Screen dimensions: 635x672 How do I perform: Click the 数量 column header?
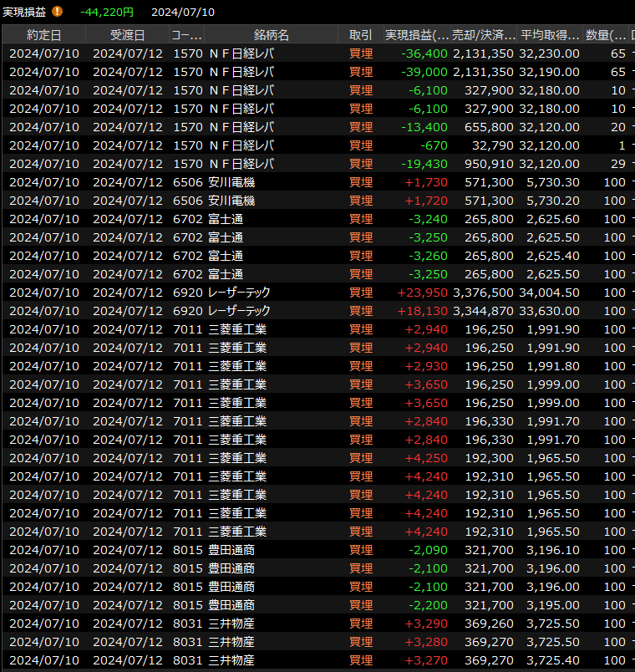click(606, 35)
